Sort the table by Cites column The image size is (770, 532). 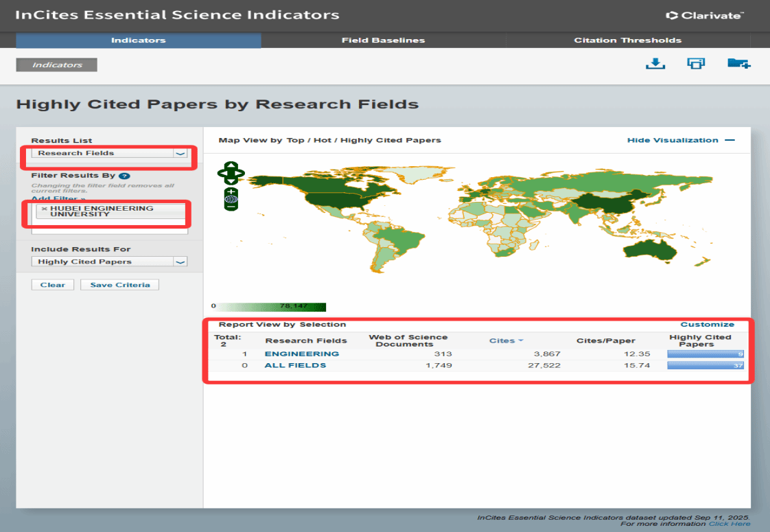(505, 340)
